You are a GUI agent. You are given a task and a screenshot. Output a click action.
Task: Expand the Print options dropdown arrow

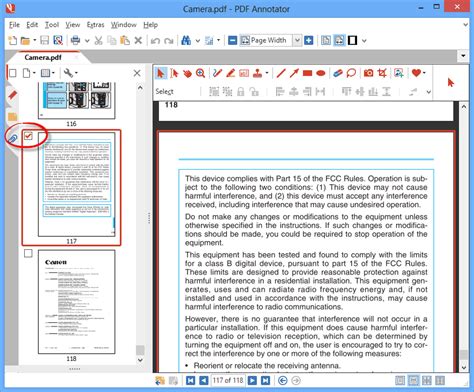click(x=87, y=41)
